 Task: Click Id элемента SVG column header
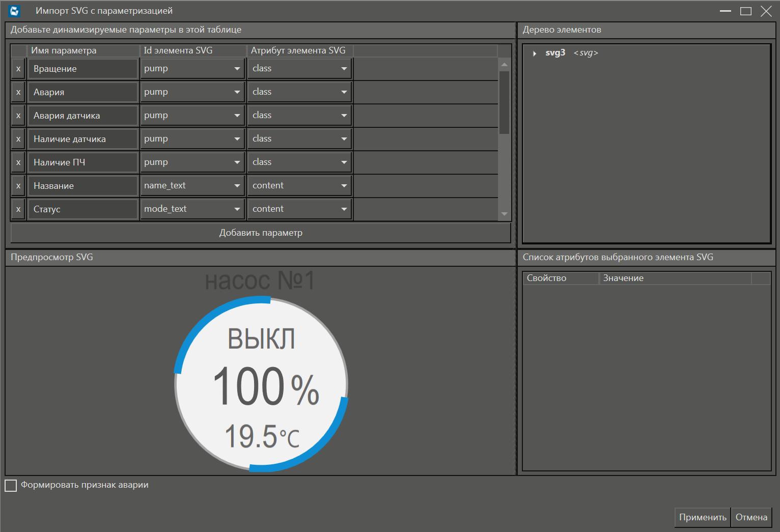tap(193, 50)
